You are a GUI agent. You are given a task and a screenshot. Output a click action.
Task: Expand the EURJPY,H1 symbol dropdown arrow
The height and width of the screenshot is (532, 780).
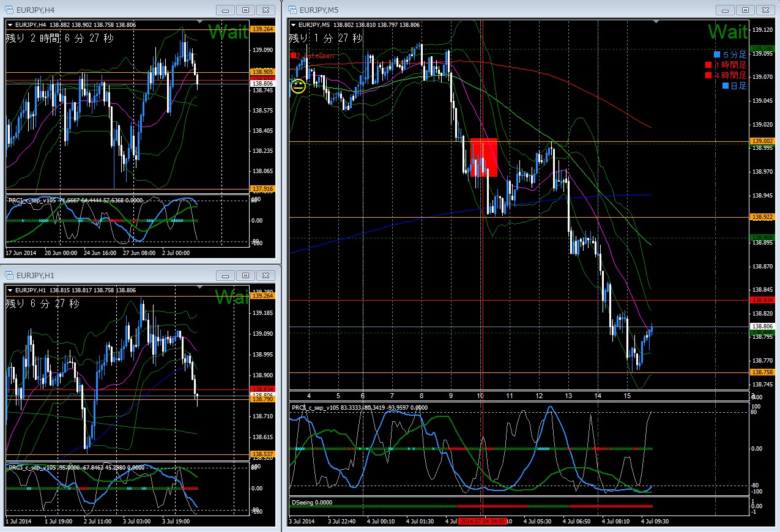coord(10,290)
